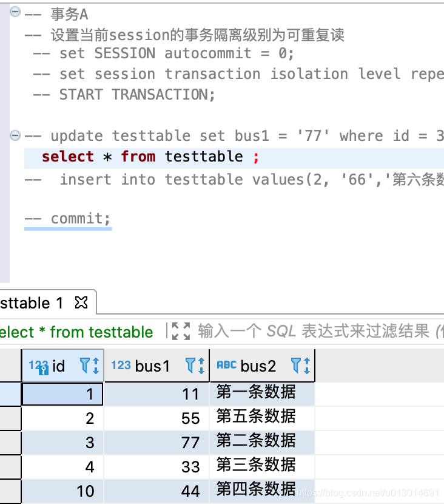Viewport: 444px width, 504px height.
Task: Select bus2 cell 第三条数据
Action: tap(262, 467)
